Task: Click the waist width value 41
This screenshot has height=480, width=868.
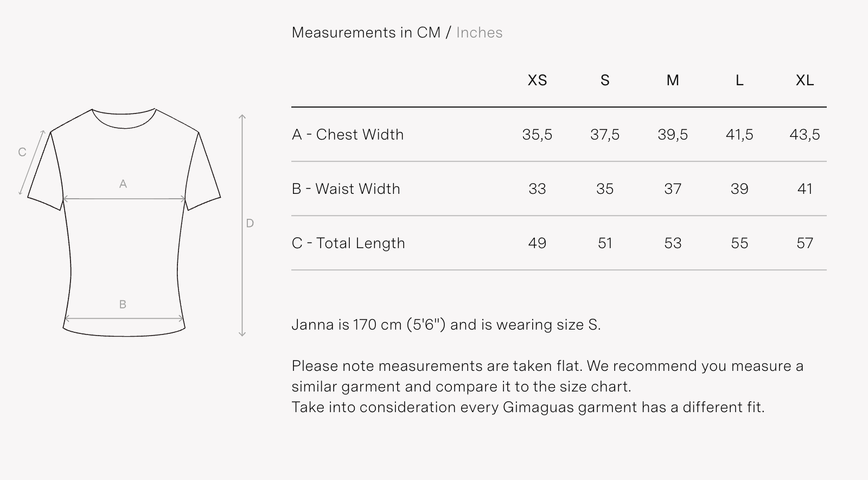Action: pos(805,189)
